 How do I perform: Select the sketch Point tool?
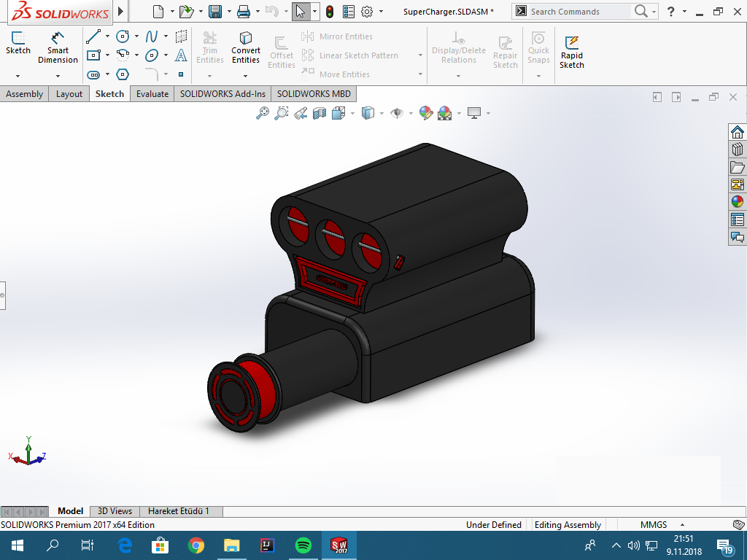pyautogui.click(x=181, y=74)
